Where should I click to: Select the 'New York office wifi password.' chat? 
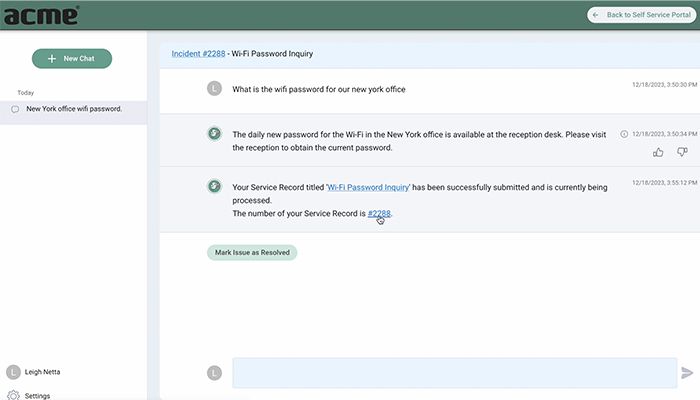(74, 109)
